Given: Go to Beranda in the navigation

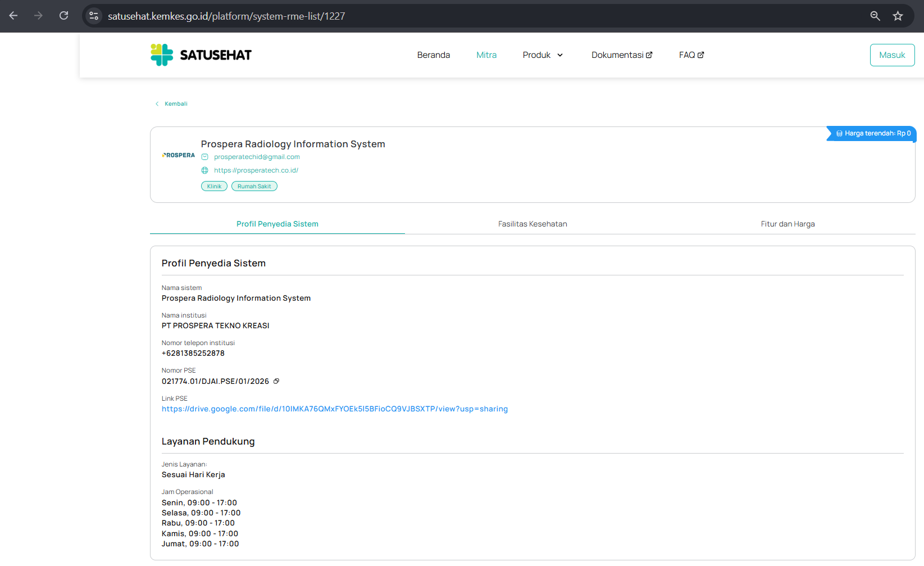Looking at the screenshot, I should click(x=434, y=55).
